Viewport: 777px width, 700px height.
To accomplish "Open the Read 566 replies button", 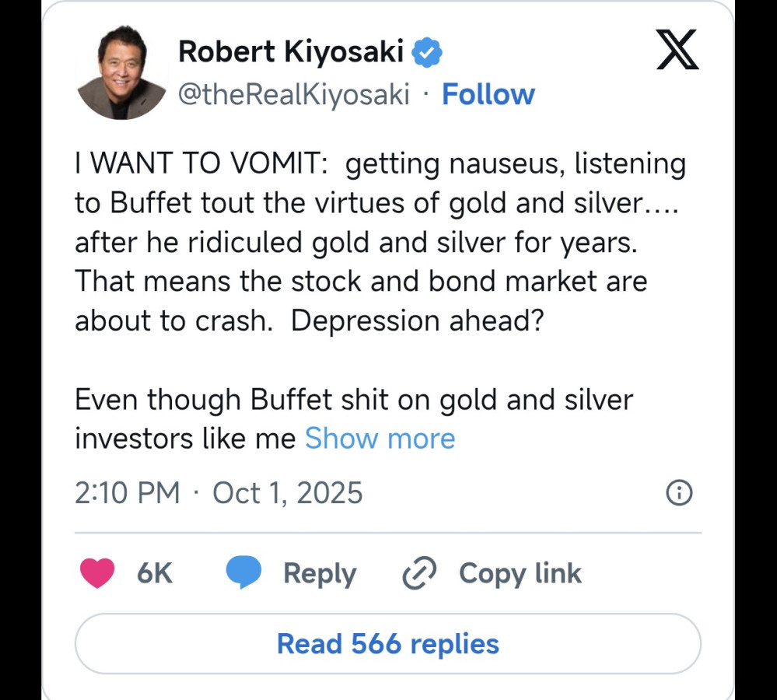I will 387,643.
